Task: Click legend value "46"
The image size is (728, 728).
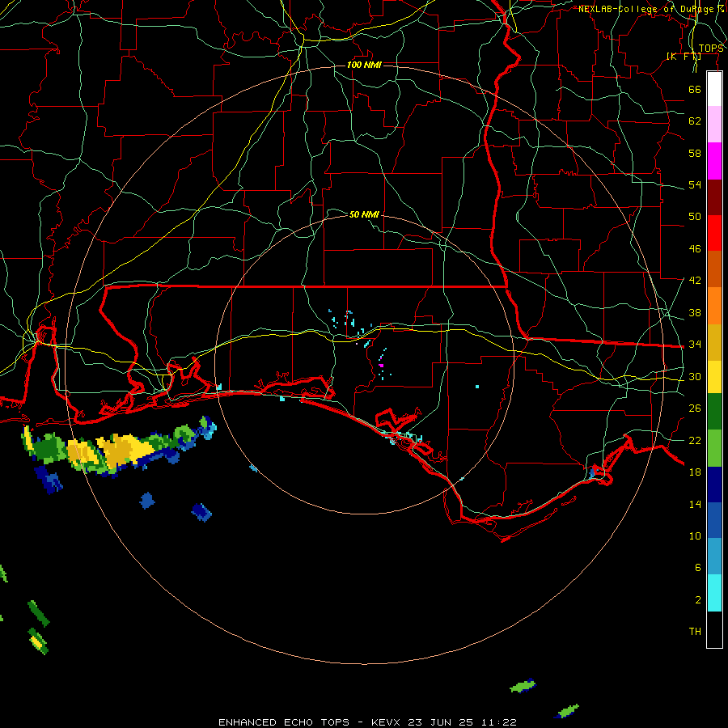Action: pyautogui.click(x=695, y=249)
